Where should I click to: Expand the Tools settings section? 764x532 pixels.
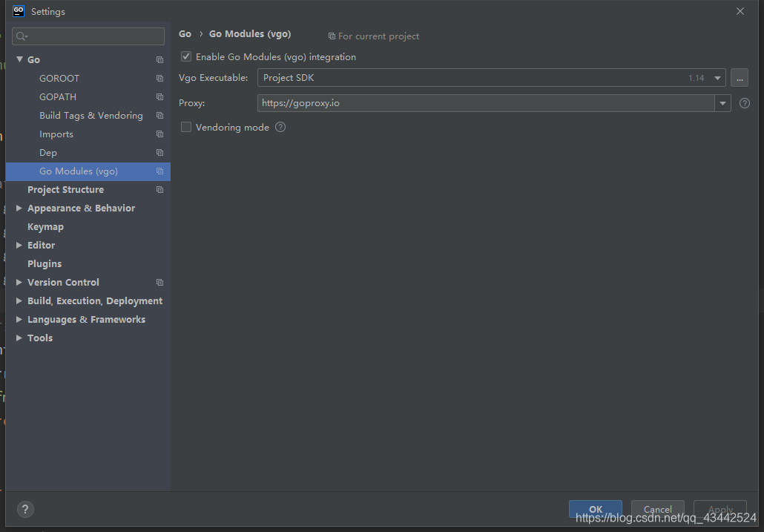point(19,338)
